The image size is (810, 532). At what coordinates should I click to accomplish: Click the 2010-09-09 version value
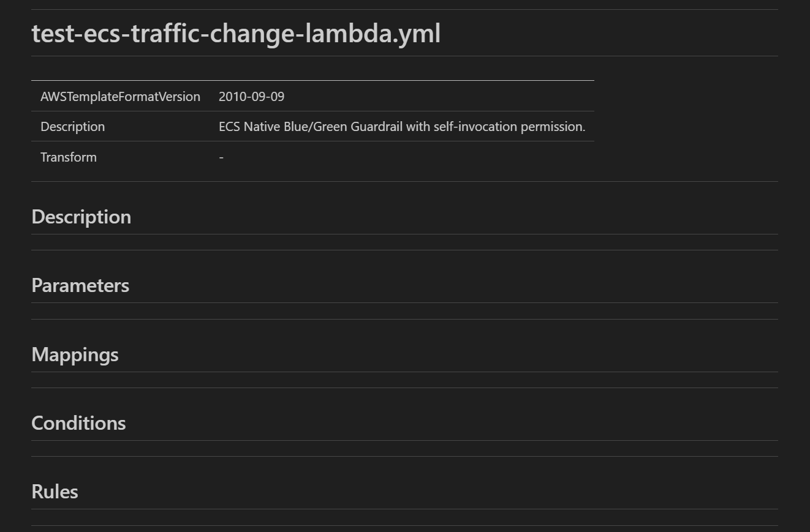pos(251,97)
